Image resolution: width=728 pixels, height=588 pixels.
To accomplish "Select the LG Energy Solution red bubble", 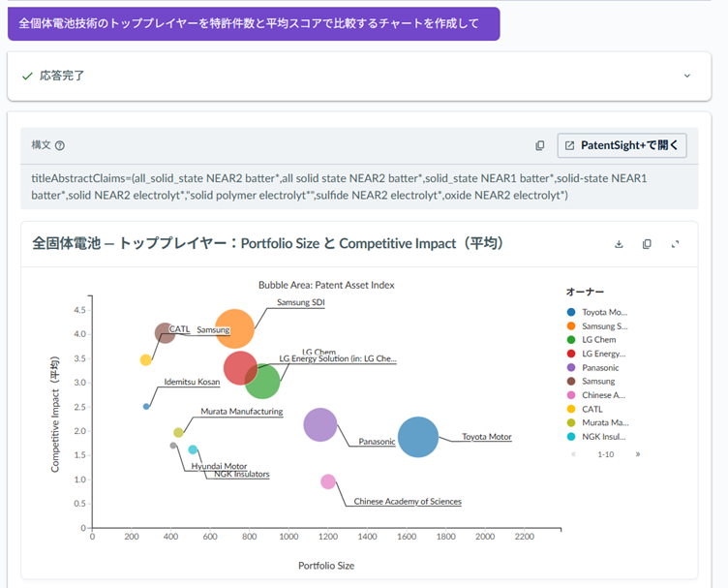I will pyautogui.click(x=239, y=368).
